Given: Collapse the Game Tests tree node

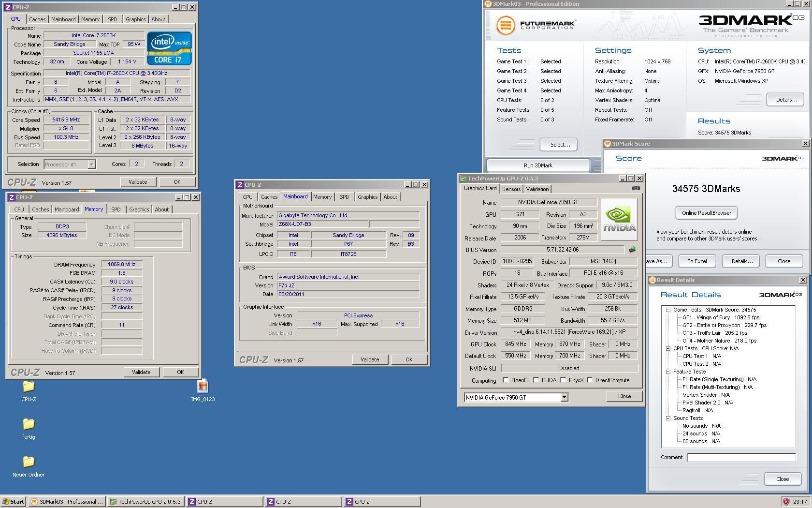Looking at the screenshot, I should pyautogui.click(x=668, y=310).
